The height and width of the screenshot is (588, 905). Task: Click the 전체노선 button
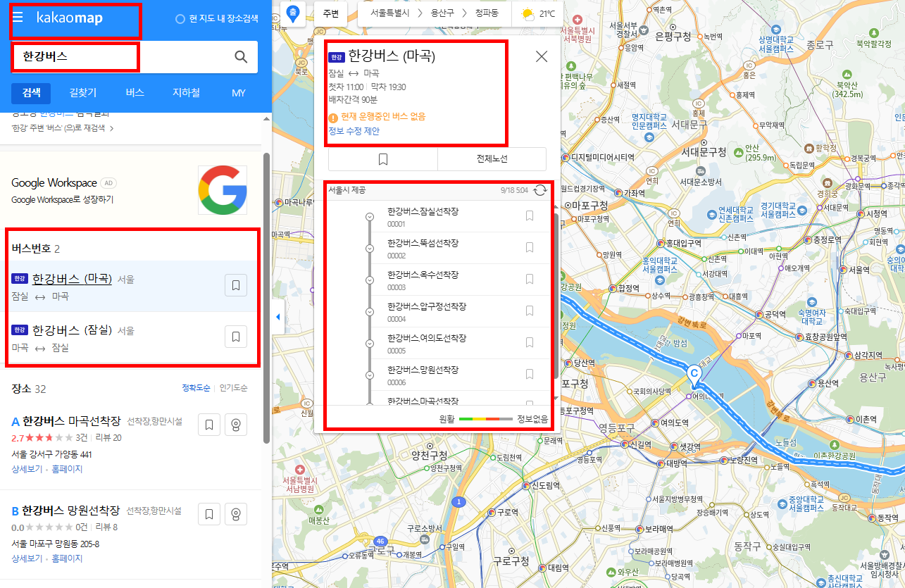492,159
